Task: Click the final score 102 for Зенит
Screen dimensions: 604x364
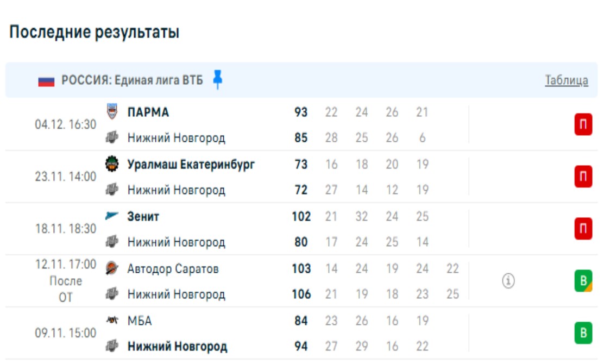Action: 301,216
